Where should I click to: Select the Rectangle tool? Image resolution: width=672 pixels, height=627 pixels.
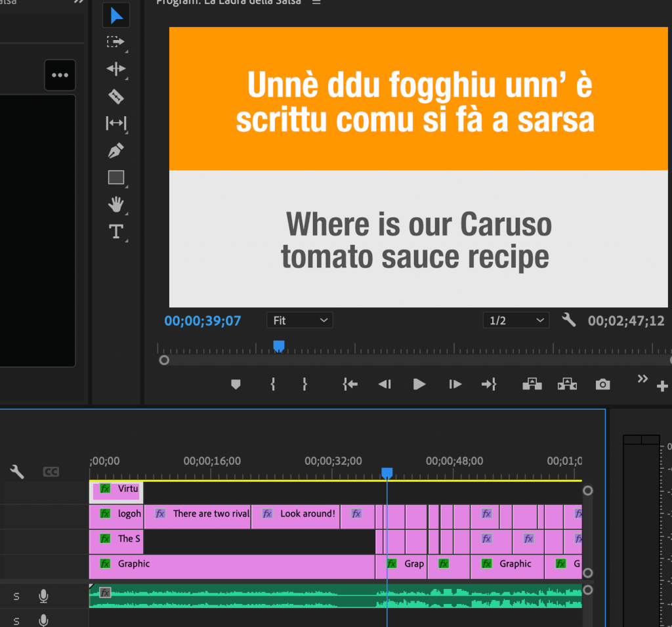point(115,177)
